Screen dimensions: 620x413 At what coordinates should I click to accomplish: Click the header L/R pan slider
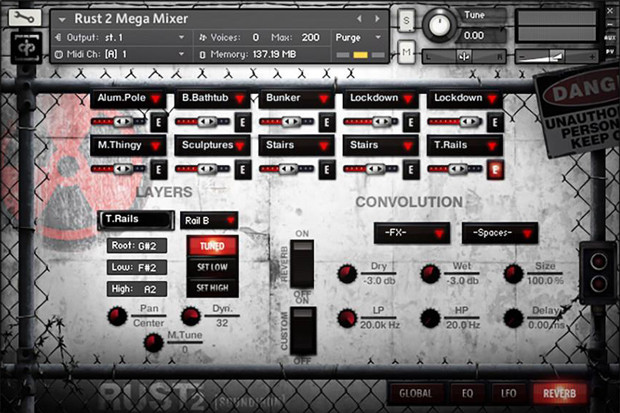[x=465, y=57]
